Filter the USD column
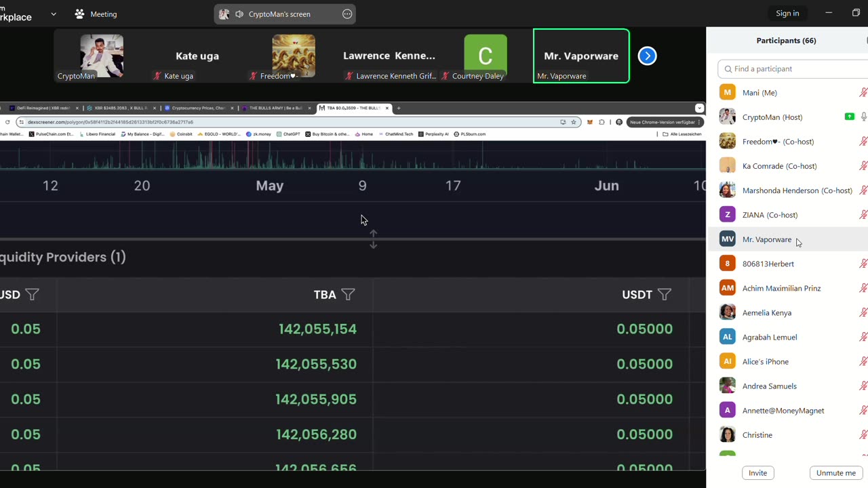The height and width of the screenshot is (488, 868). click(x=32, y=294)
